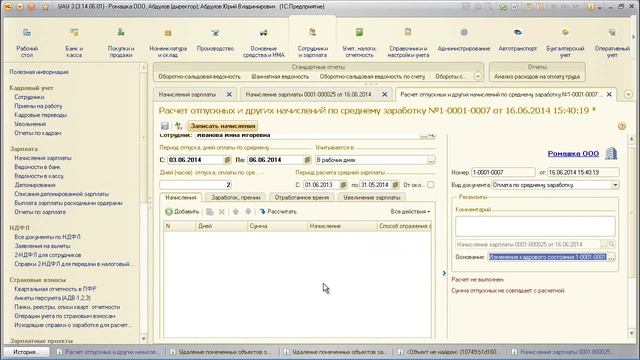
Task: Open Ведомости в банк in navigation
Action: pos(37,167)
